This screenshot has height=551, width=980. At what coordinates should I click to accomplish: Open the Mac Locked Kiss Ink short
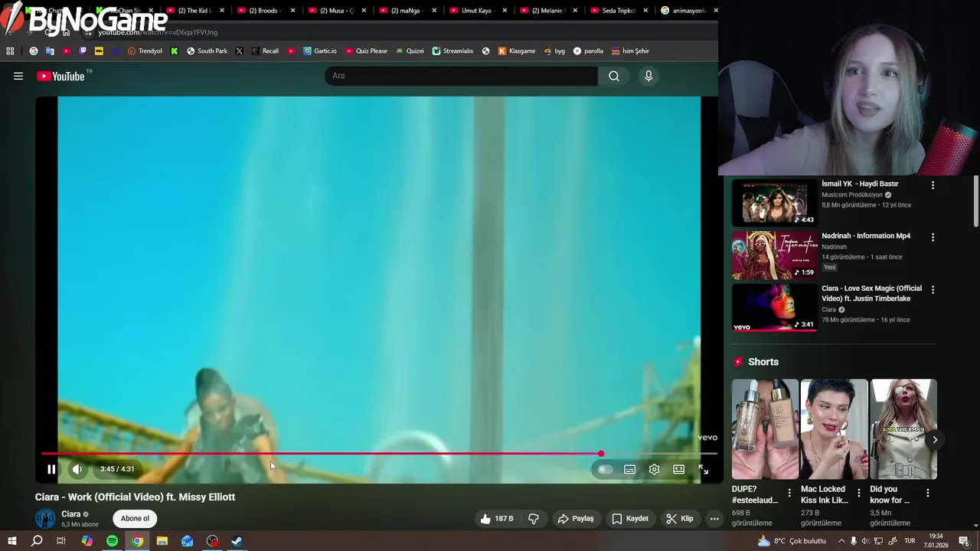click(x=834, y=429)
